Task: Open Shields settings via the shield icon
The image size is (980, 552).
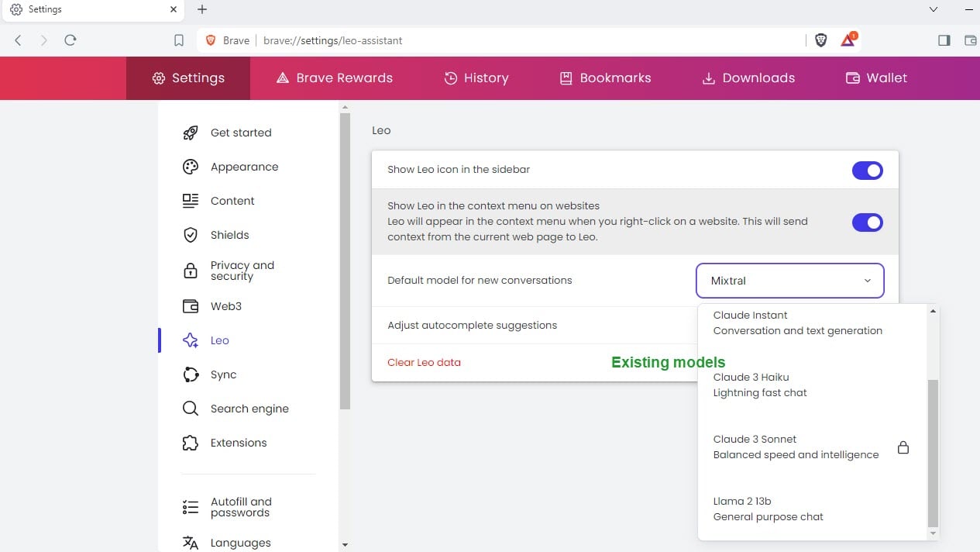Action: tap(191, 235)
